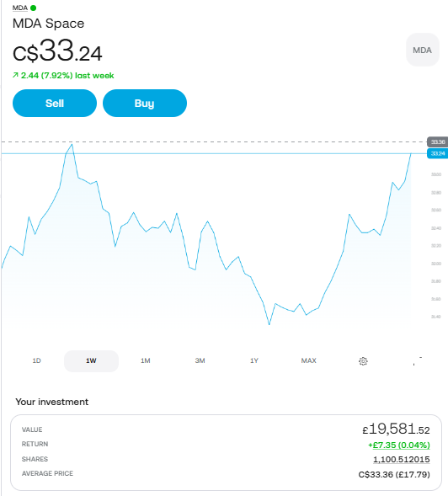
Task: Open the +£7.35 (0.04%) return link
Action: click(x=398, y=445)
